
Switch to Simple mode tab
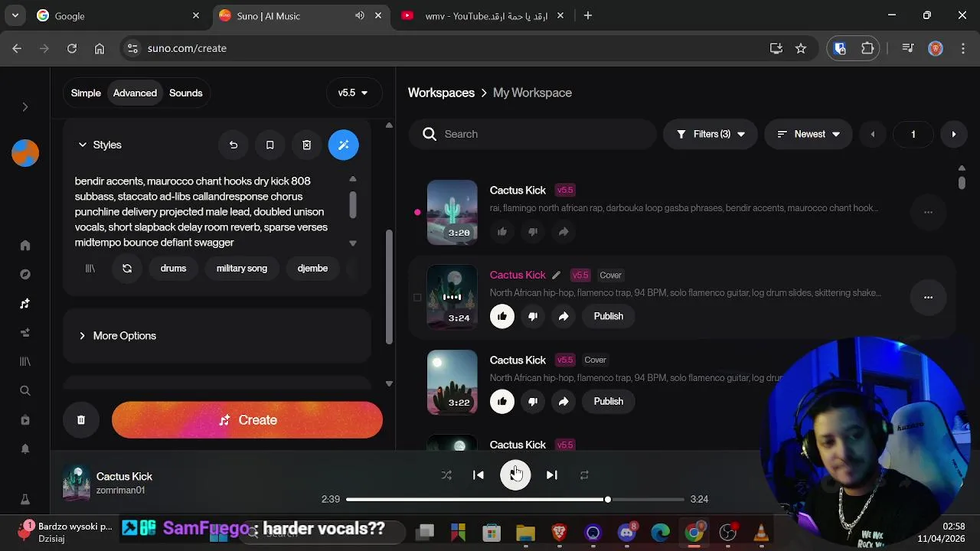pos(86,93)
